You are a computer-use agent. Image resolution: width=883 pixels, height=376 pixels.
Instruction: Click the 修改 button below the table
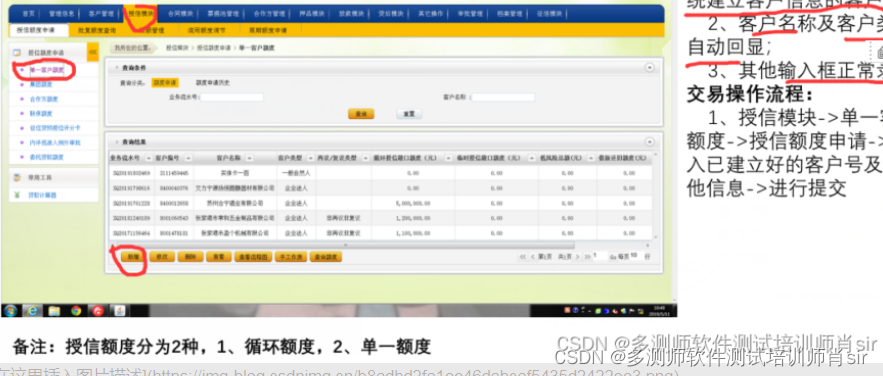tap(162, 257)
